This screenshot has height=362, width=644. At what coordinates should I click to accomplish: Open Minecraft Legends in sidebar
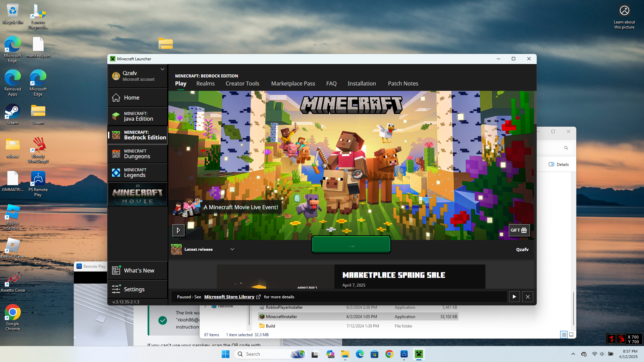(138, 173)
